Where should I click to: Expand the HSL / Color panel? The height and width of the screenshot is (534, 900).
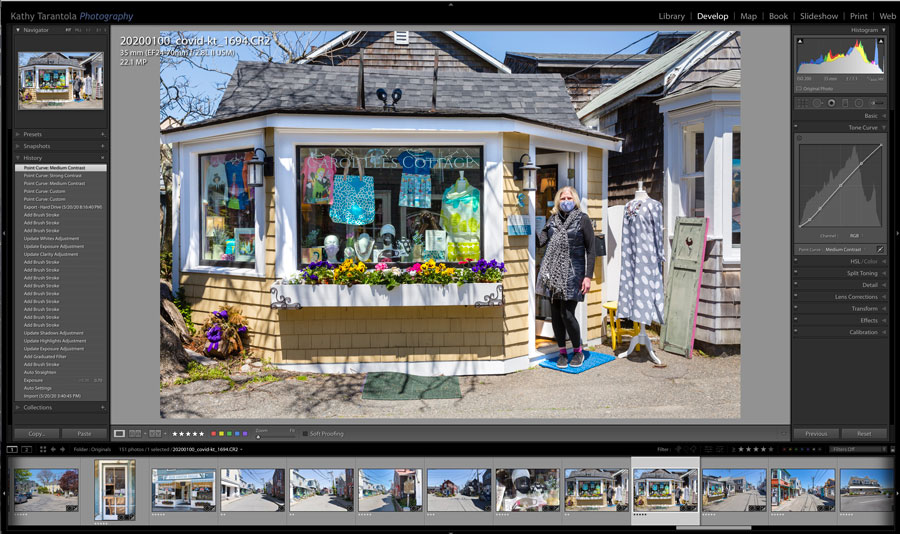860,260
